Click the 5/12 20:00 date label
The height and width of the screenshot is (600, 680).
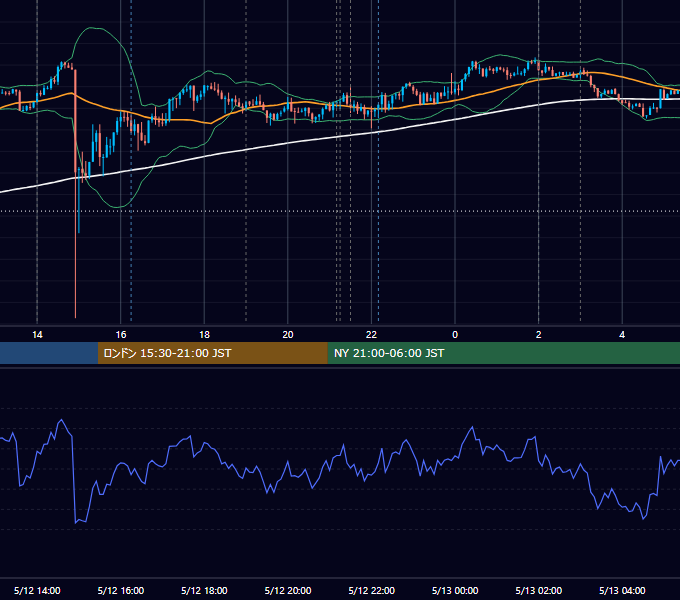288,590
